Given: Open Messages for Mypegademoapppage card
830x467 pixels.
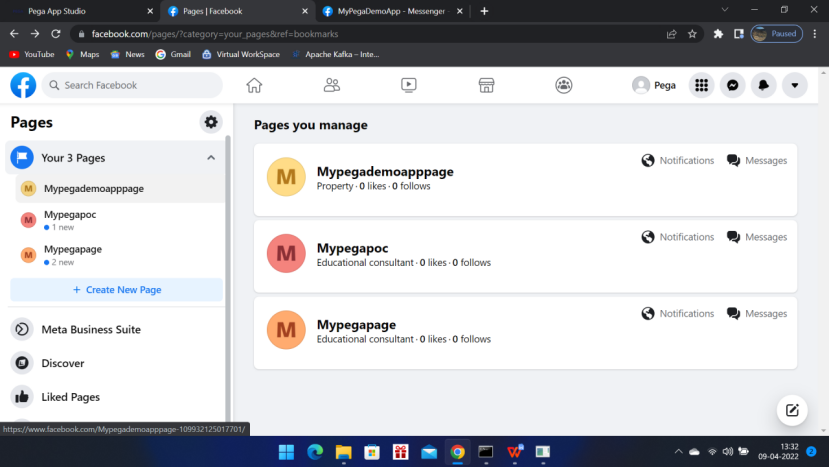Looking at the screenshot, I should pos(756,160).
